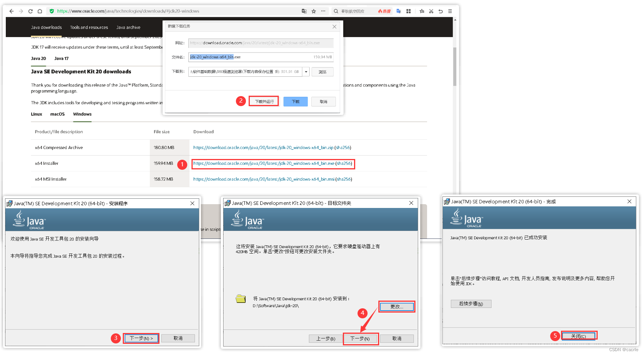Screen dimensions: 644x355
Task: Click the scissors screenshot tool icon
Action: [x=431, y=11]
